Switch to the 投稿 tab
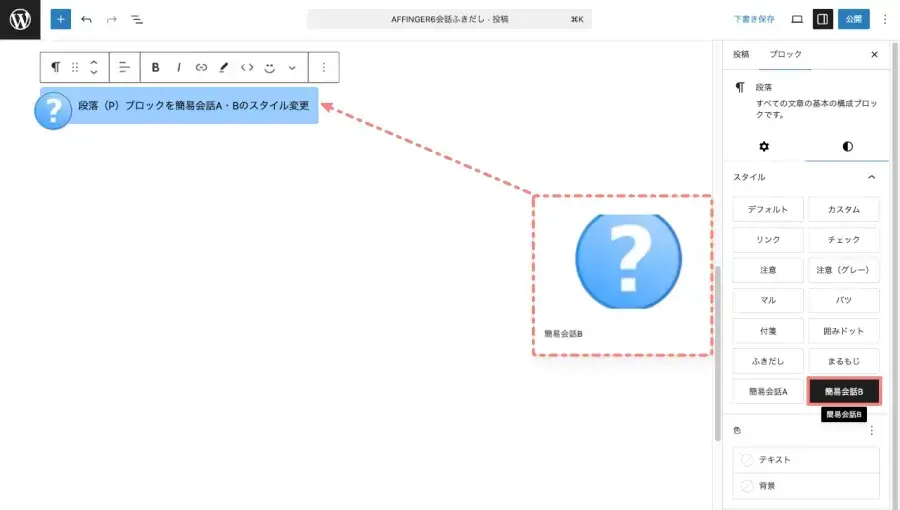 pos(741,54)
